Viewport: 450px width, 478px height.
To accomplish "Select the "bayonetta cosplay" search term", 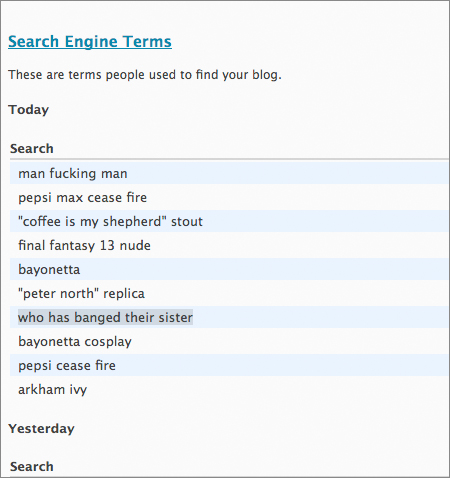I will (x=75, y=342).
